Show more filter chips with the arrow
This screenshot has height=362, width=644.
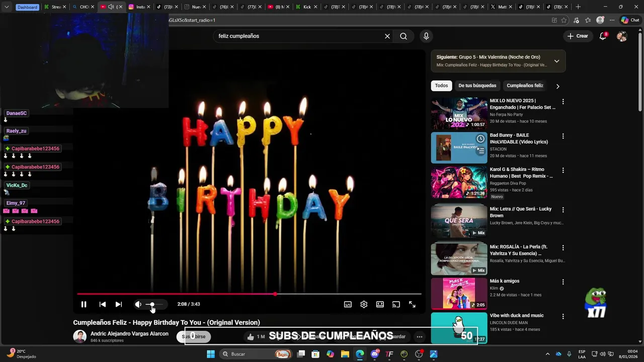[557, 86]
